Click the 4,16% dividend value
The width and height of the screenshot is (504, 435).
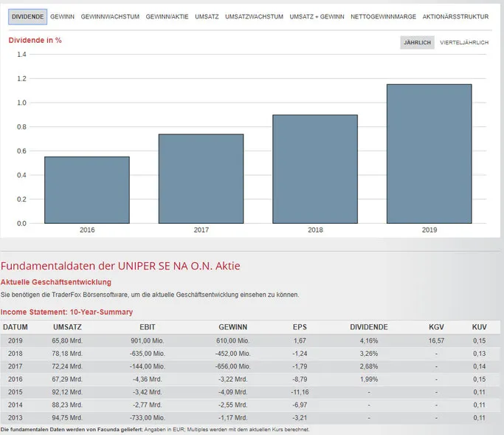pos(369,340)
